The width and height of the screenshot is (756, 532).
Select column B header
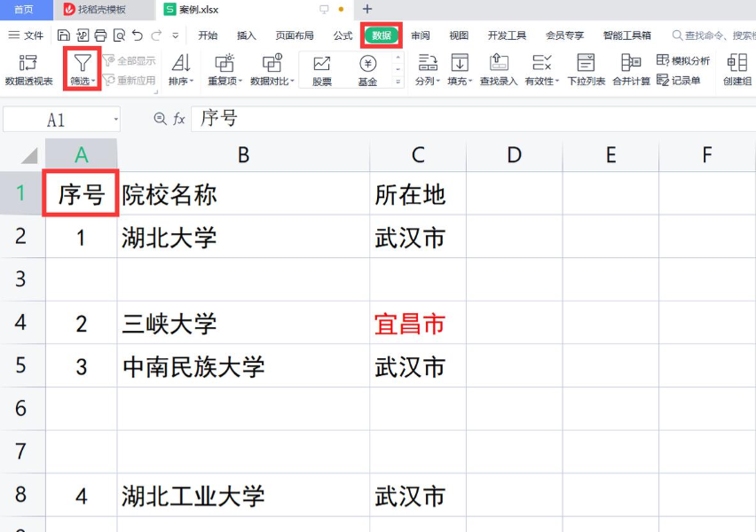tap(243, 155)
